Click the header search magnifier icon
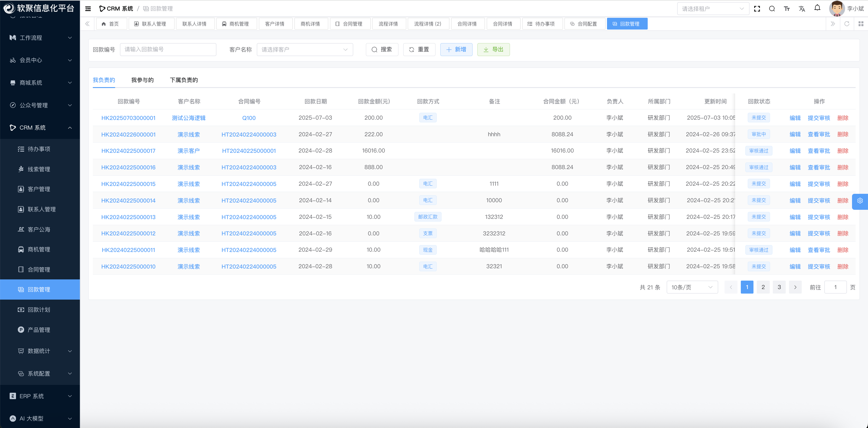 pos(772,9)
